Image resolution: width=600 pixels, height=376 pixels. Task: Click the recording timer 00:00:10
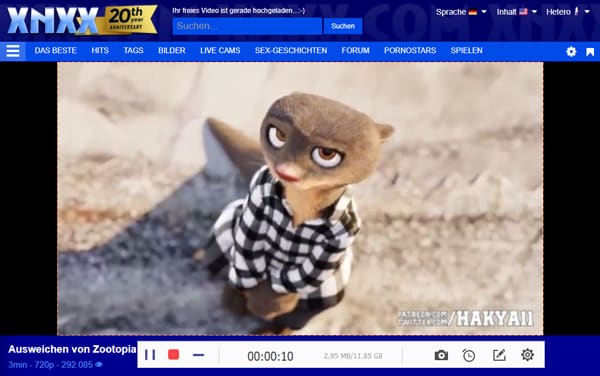point(270,356)
